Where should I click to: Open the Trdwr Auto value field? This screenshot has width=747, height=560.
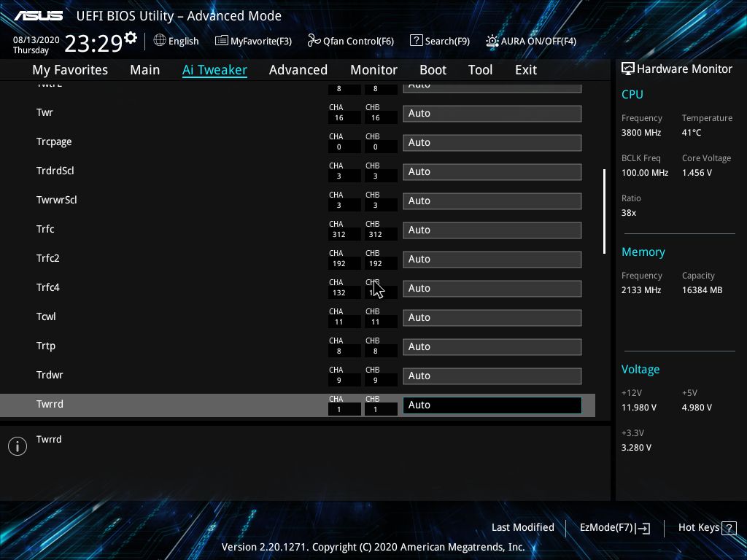[492, 376]
